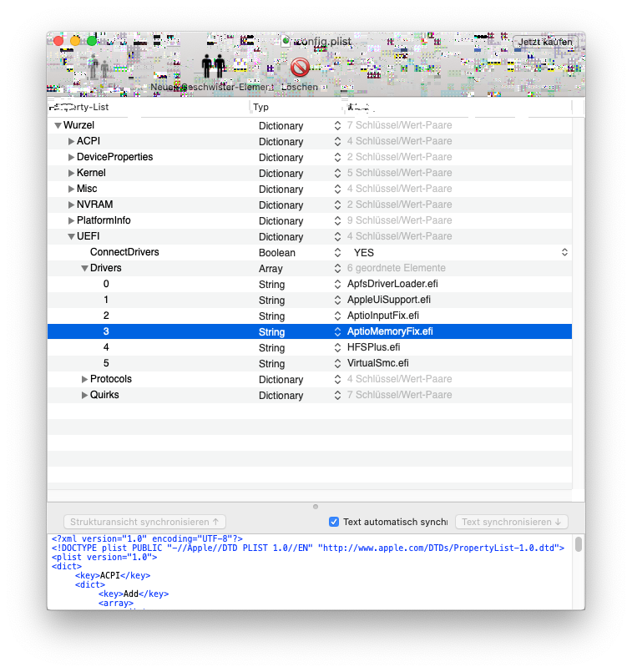
Task: Click '9 Schlüssel/Wert-Paare' of PlatformInfo
Action: 399,220
